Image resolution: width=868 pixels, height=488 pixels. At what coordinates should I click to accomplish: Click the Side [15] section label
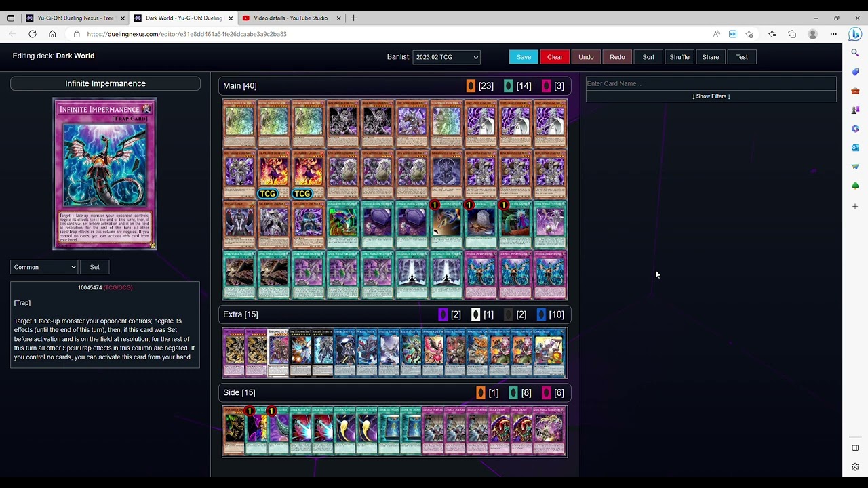(x=239, y=393)
